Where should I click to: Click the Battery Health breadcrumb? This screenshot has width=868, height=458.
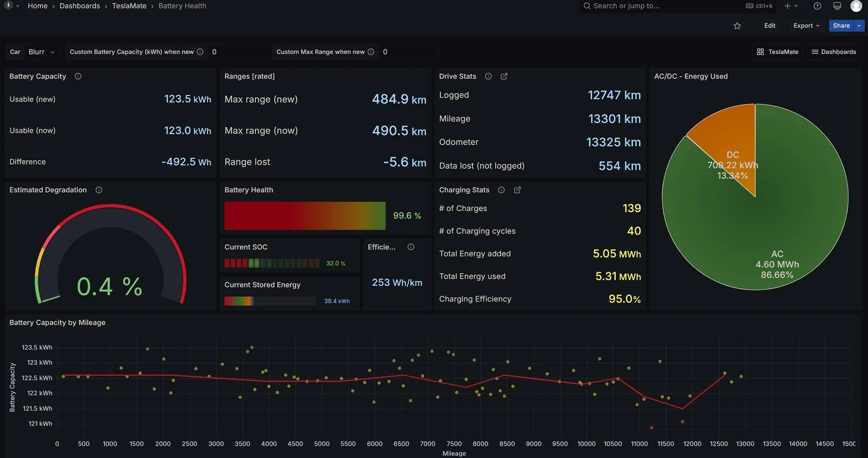182,6
